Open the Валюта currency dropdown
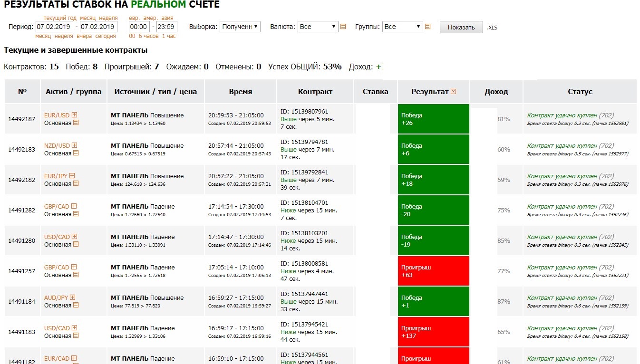 [x=318, y=27]
